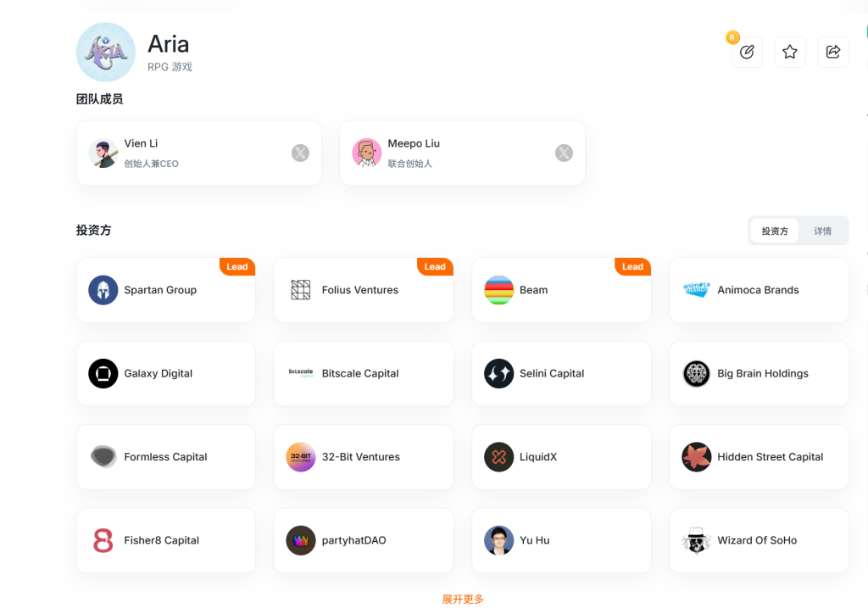
Task: Click Vien Li's 创始人兼CEO title
Action: pos(151,164)
